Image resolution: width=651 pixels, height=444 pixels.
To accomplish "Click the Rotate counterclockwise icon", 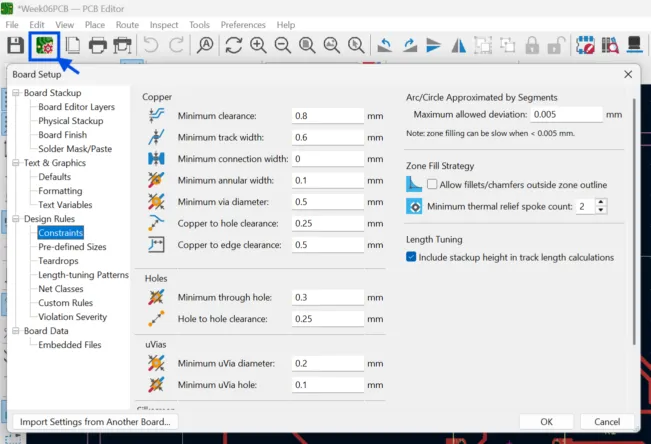I will coord(384,45).
